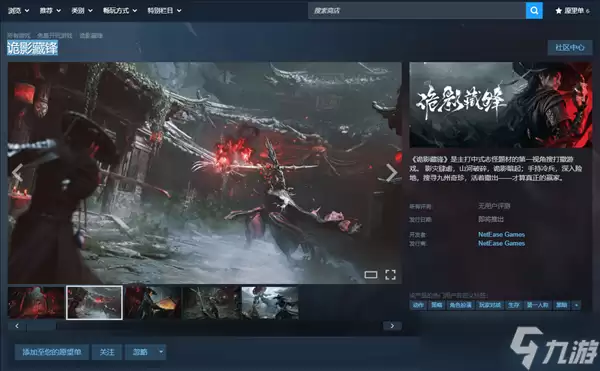Viewport: 600px width, 371px height.
Task: Open NetEase Games developer link
Action: pyautogui.click(x=501, y=234)
